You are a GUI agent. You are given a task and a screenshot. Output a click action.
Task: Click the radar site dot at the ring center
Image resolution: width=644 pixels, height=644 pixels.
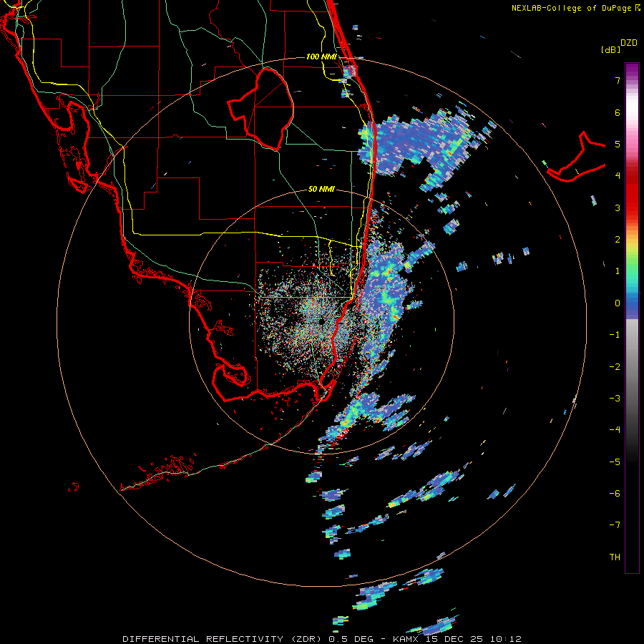(321, 321)
